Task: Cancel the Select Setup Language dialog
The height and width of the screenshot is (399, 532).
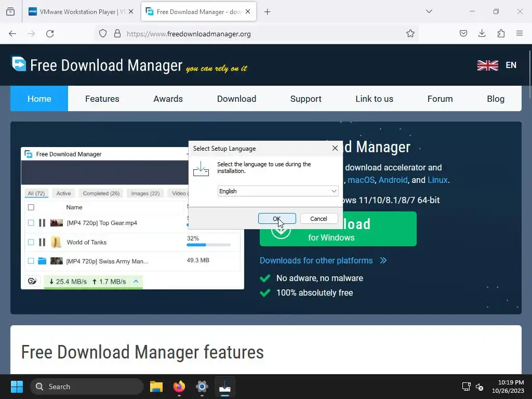Action: [x=318, y=219]
